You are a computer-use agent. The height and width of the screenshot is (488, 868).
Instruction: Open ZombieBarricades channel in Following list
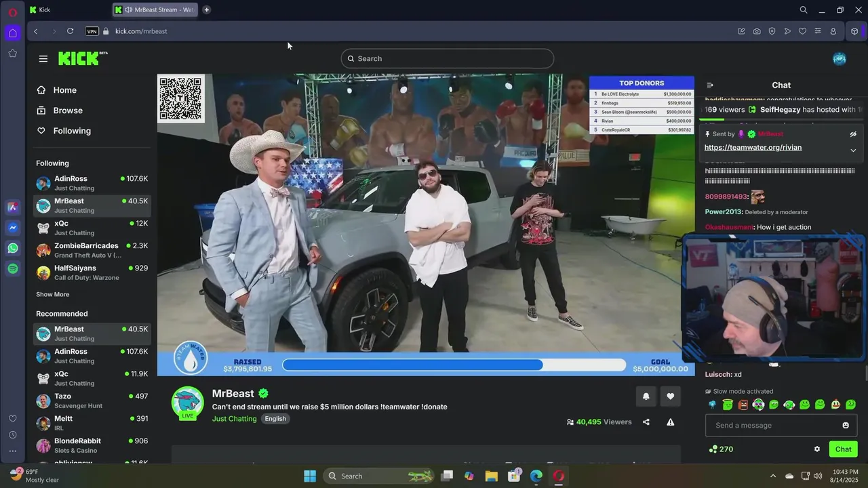click(92, 250)
